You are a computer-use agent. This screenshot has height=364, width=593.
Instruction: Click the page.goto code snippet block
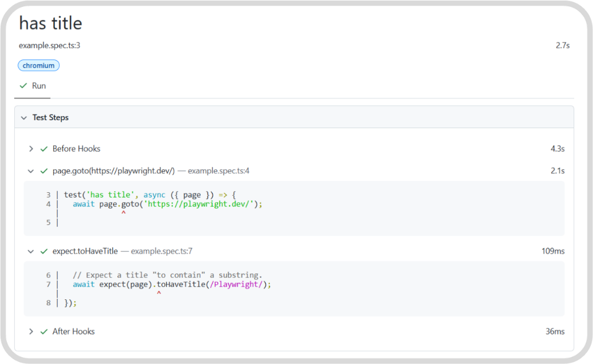tap(294, 208)
